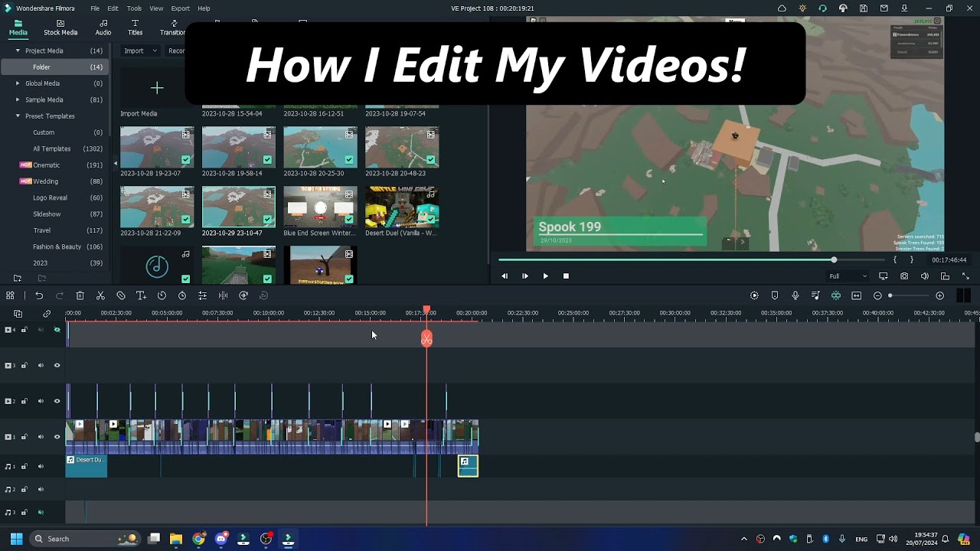Toggle the green Snap icon on timeline toolbar
980x551 pixels.
[836, 295]
